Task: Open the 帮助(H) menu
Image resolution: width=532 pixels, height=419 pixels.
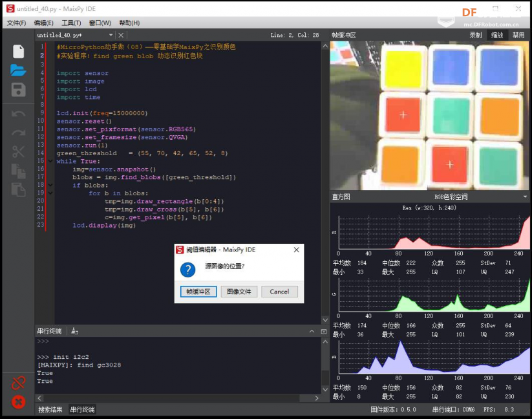Action: (129, 23)
